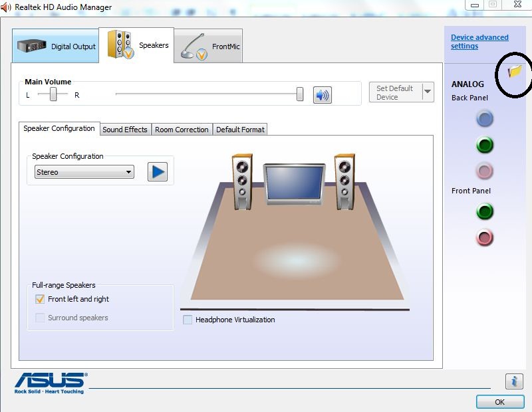Viewport: 532px width, 412px height.
Task: Click the green Back Panel jack
Action: tap(485, 145)
